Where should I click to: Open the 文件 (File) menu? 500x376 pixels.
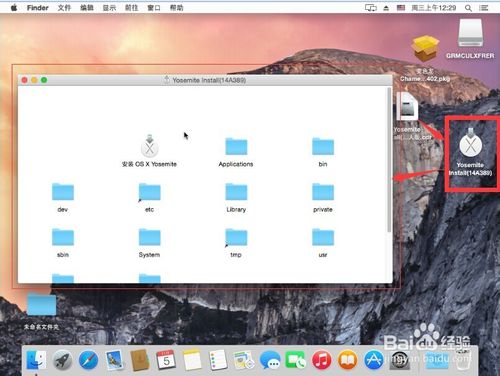click(64, 8)
